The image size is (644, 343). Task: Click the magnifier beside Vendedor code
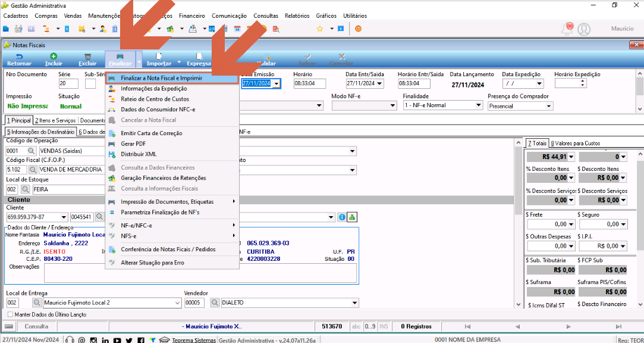point(215,303)
